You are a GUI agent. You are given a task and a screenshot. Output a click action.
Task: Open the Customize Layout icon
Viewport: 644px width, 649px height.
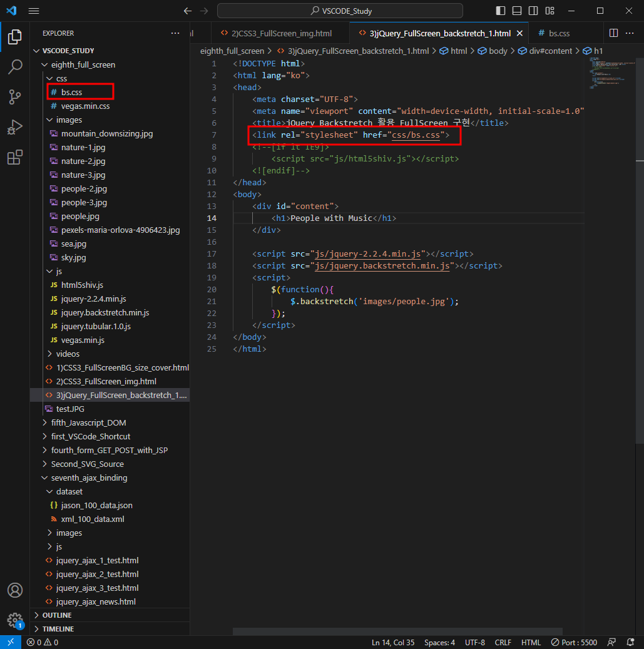549,11
